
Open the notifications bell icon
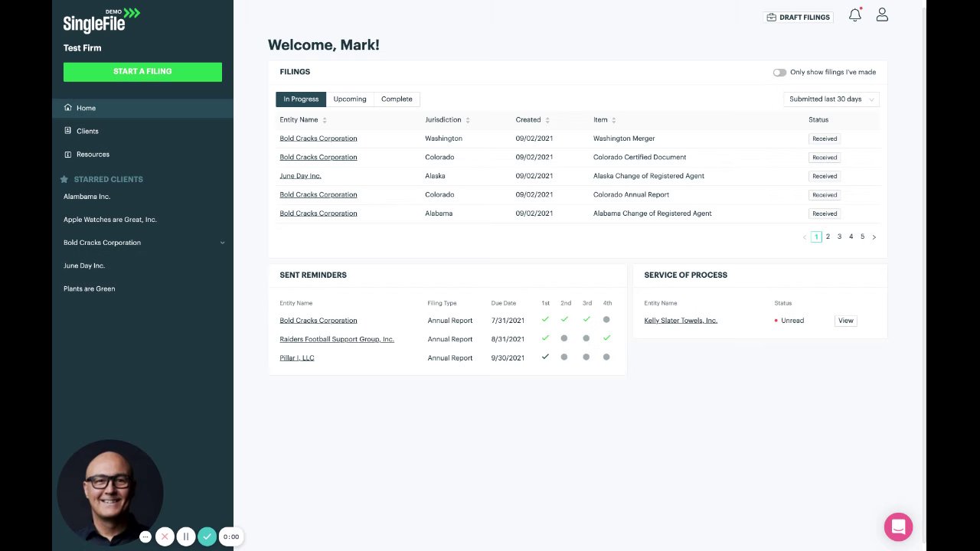point(855,15)
